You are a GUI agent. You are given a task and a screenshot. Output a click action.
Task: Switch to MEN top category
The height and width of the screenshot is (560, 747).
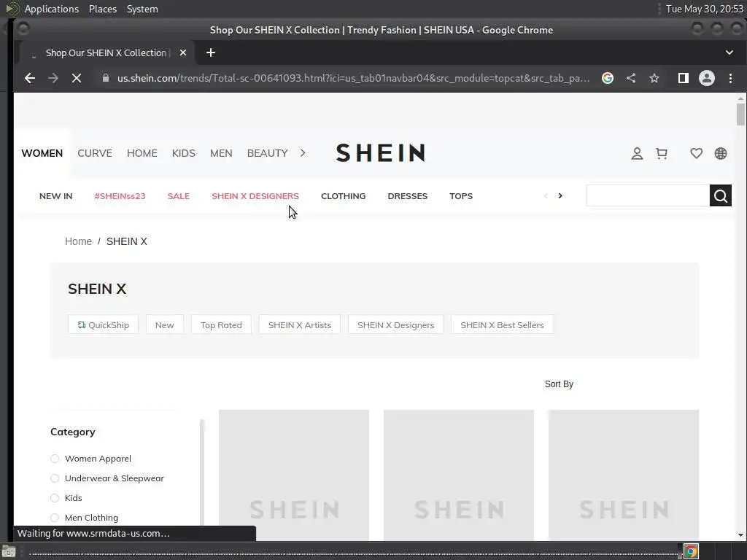pos(221,153)
